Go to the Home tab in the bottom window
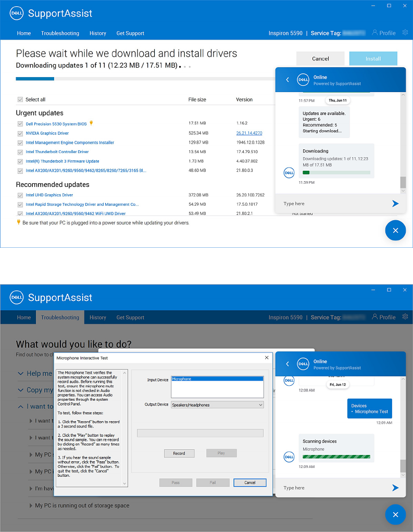The height and width of the screenshot is (532, 413). [24, 318]
